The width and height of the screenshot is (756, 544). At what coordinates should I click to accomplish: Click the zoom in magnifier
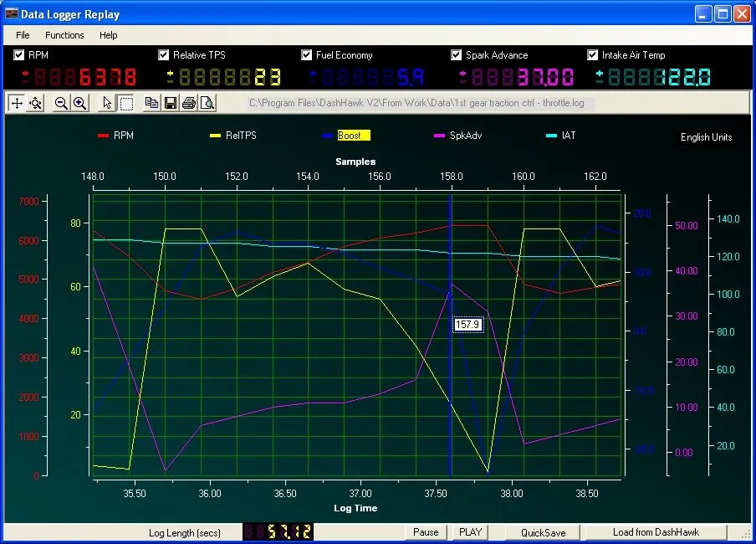(x=79, y=103)
